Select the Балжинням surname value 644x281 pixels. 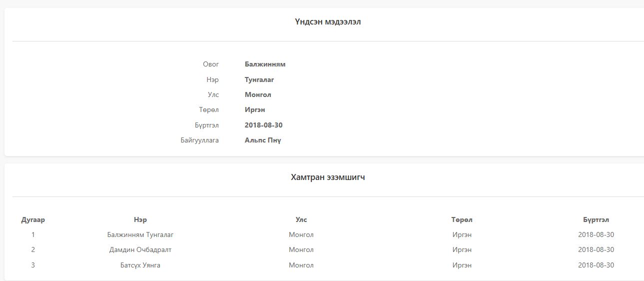coord(265,64)
